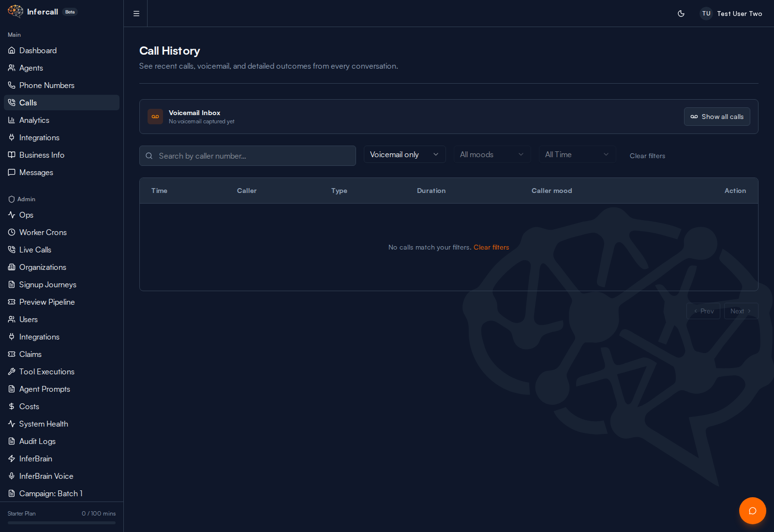Viewport: 774px width, 532px height.
Task: Select the Agents section icon
Action: (x=12, y=68)
